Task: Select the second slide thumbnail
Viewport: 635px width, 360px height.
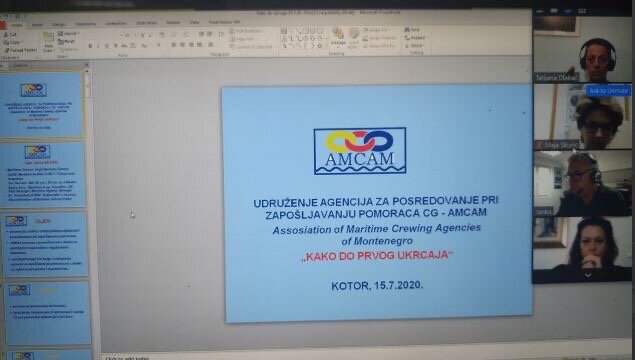Action: click(x=43, y=175)
